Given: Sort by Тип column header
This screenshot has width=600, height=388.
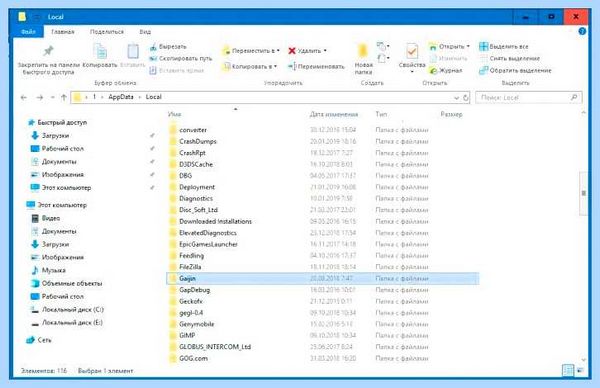Looking at the screenshot, I should pyautogui.click(x=381, y=114).
